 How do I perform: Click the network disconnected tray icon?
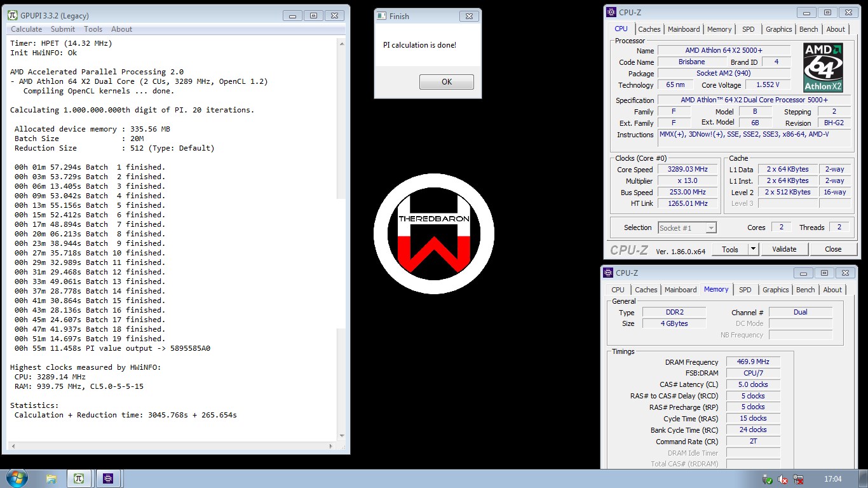[x=798, y=479]
